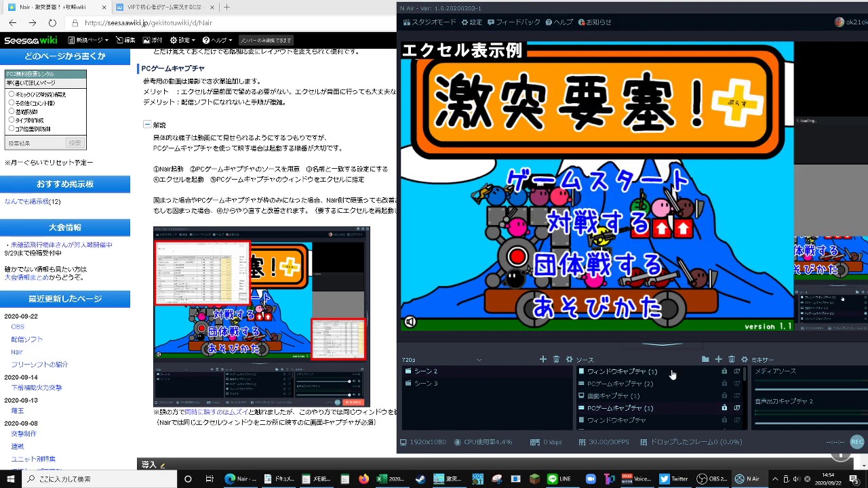This screenshot has width=868, height=488.
Task: Add a new source with plus icon
Action: pos(718,359)
